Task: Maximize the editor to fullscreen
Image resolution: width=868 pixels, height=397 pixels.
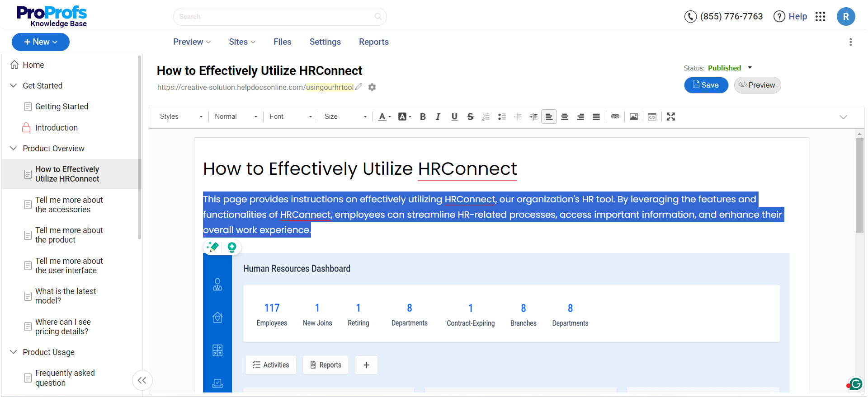Action: (671, 117)
